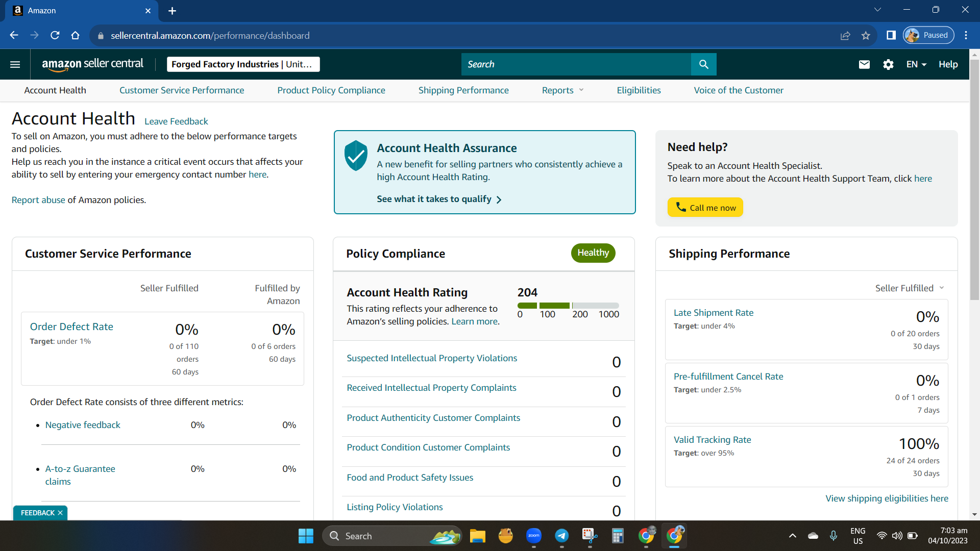Open the browser tab search dropdown arrow
The image size is (980, 551).
pos(877,10)
